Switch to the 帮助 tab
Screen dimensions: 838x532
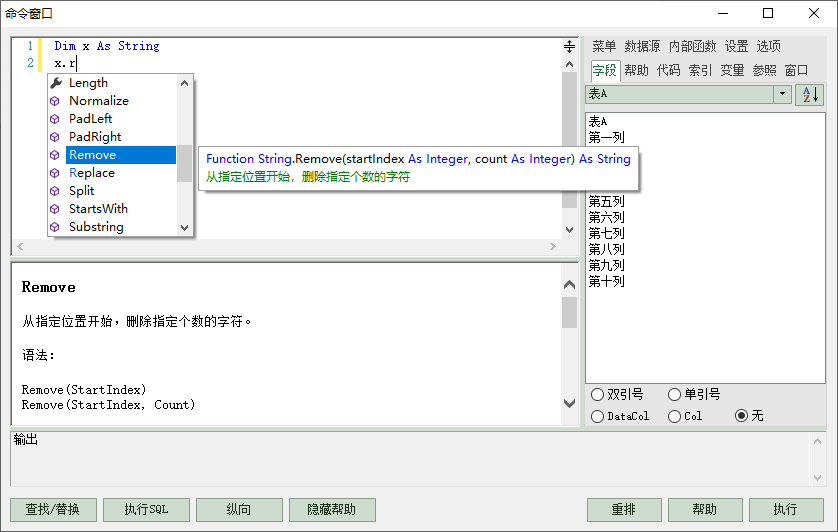(636, 71)
